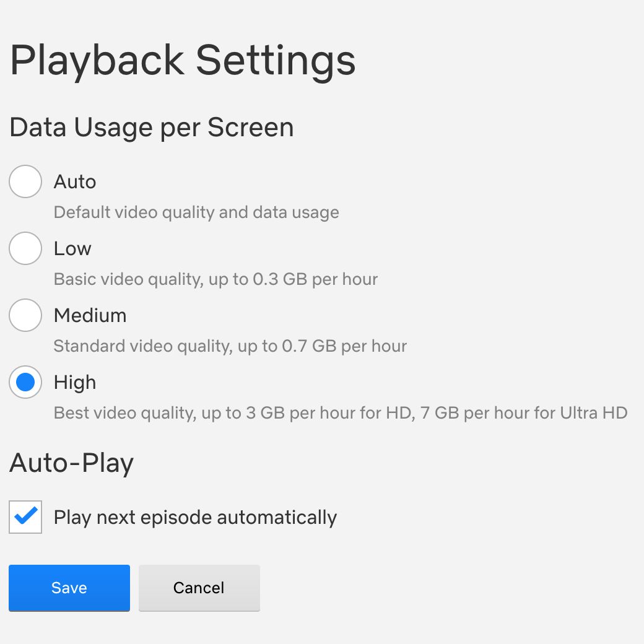Click the 'Data Usage per Screen' heading
644x644 pixels.
(x=152, y=128)
